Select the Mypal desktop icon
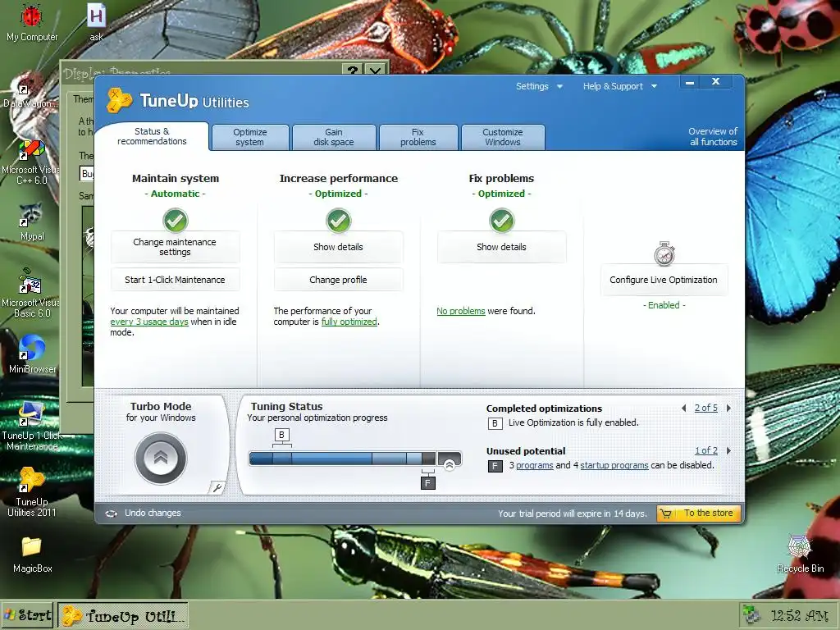This screenshot has height=630, width=840. (x=32, y=221)
